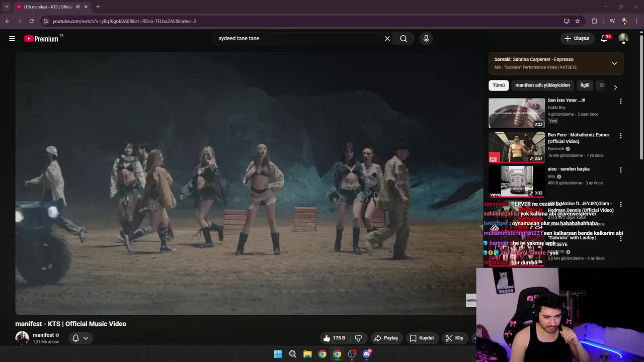This screenshot has height=362, width=644.
Task: Open Windows Start menu
Action: pyautogui.click(x=278, y=354)
